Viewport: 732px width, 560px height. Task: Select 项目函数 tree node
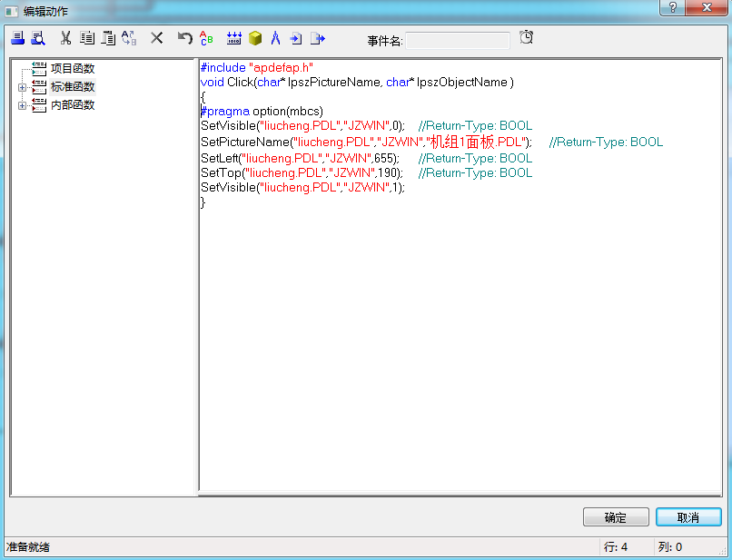click(x=73, y=69)
